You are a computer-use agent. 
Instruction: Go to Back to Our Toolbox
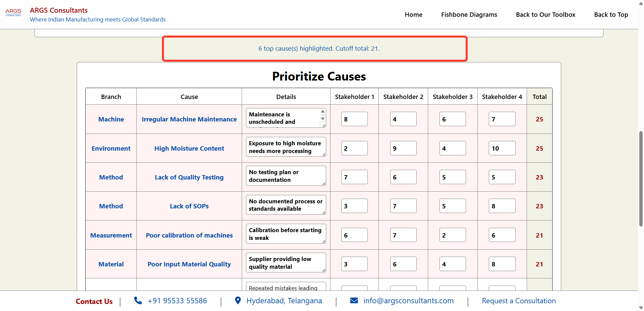(545, 15)
